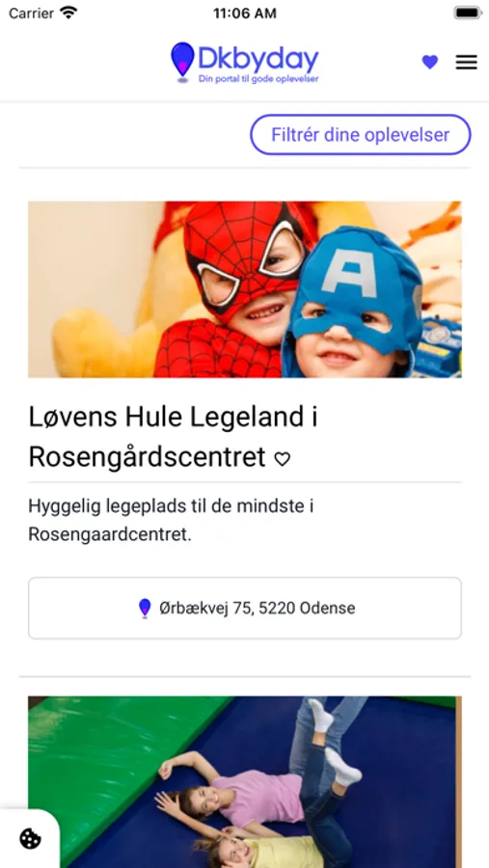This screenshot has height=868, width=489.
Task: Open the trampoline girls image
Action: click(245, 782)
